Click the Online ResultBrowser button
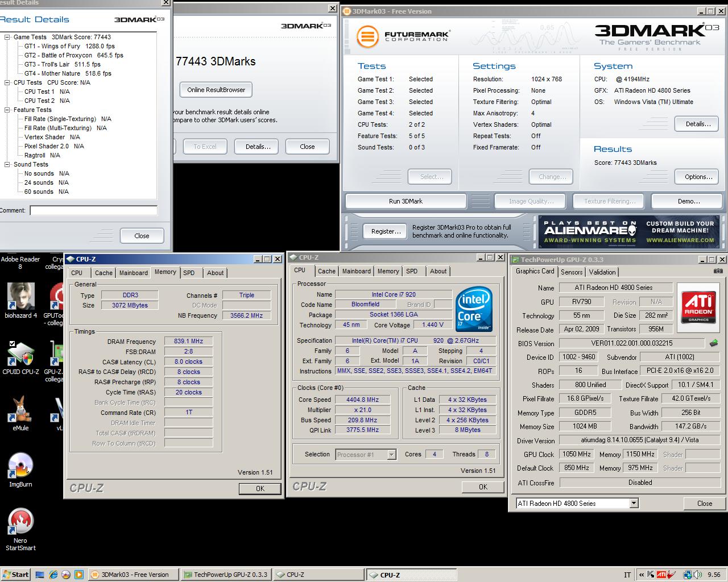Screen dimensions: 728x582 click(x=216, y=90)
